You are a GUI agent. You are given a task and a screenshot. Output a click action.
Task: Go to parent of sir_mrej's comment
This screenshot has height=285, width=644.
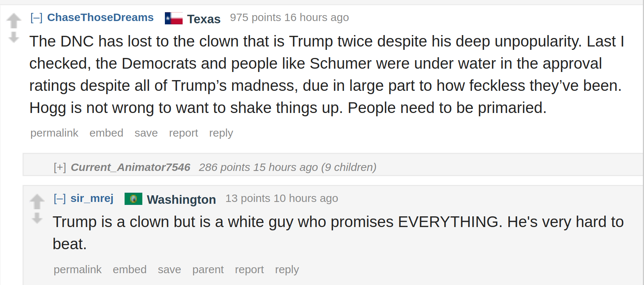(208, 269)
